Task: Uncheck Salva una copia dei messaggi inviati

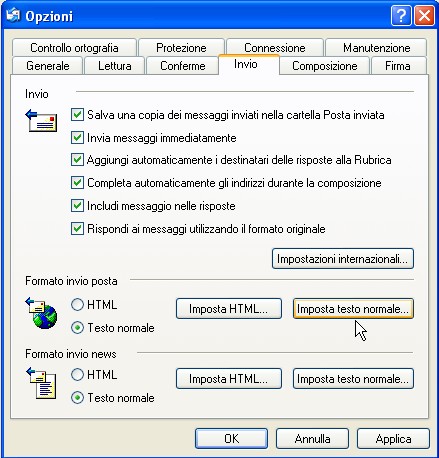Action: coord(77,115)
